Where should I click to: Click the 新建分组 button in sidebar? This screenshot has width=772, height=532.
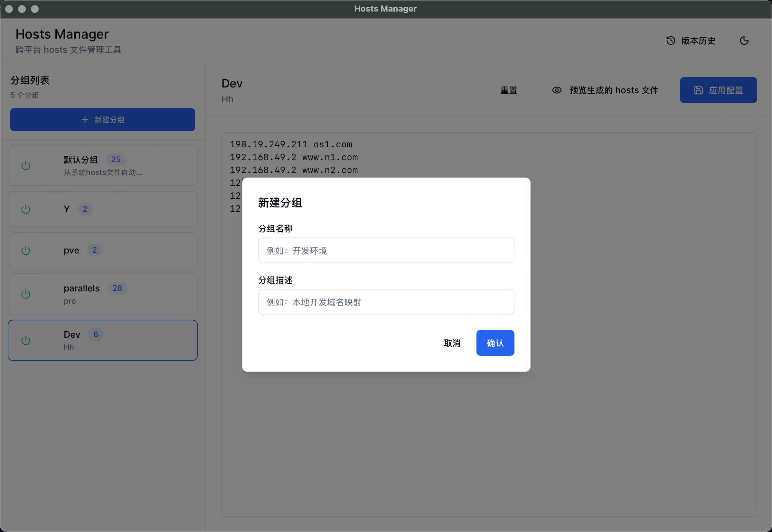tap(103, 120)
